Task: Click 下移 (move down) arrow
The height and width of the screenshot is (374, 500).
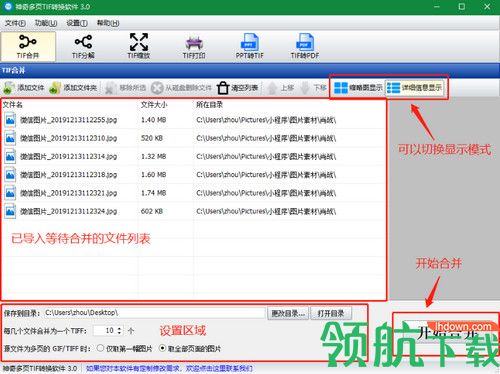Action: tap(305, 88)
